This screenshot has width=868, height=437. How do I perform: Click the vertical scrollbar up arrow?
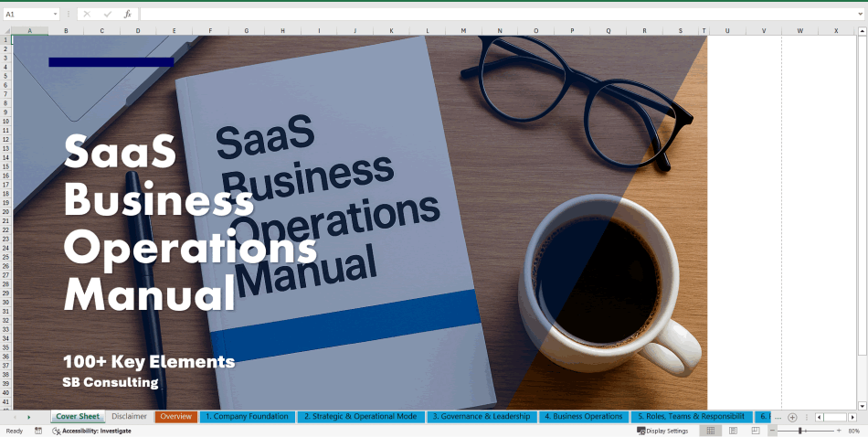(862, 30)
